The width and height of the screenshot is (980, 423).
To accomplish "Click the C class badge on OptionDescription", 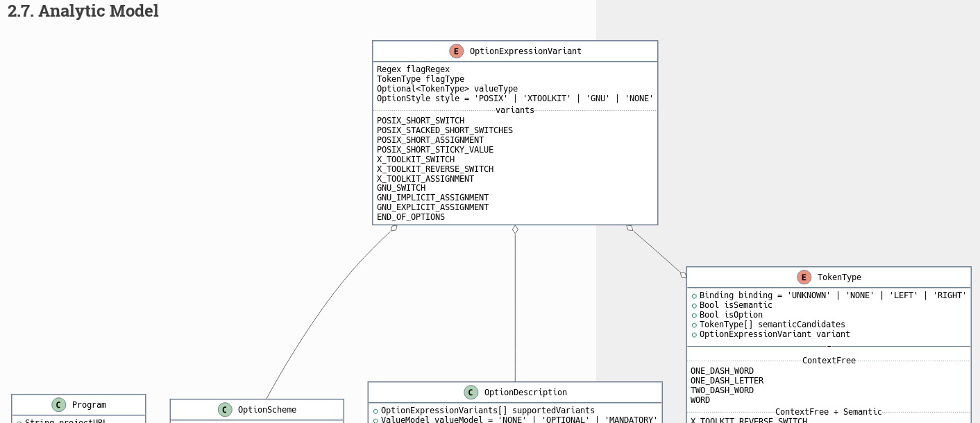I will coord(471,392).
